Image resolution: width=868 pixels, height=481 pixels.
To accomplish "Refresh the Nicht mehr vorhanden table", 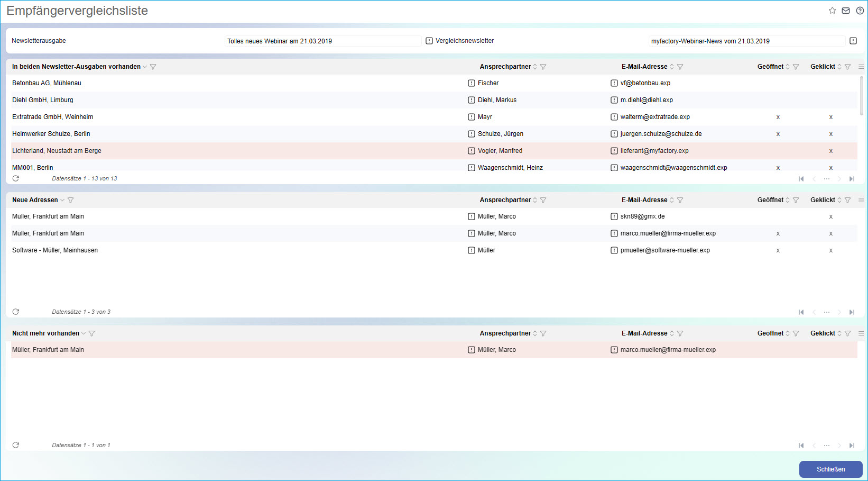I will click(16, 445).
